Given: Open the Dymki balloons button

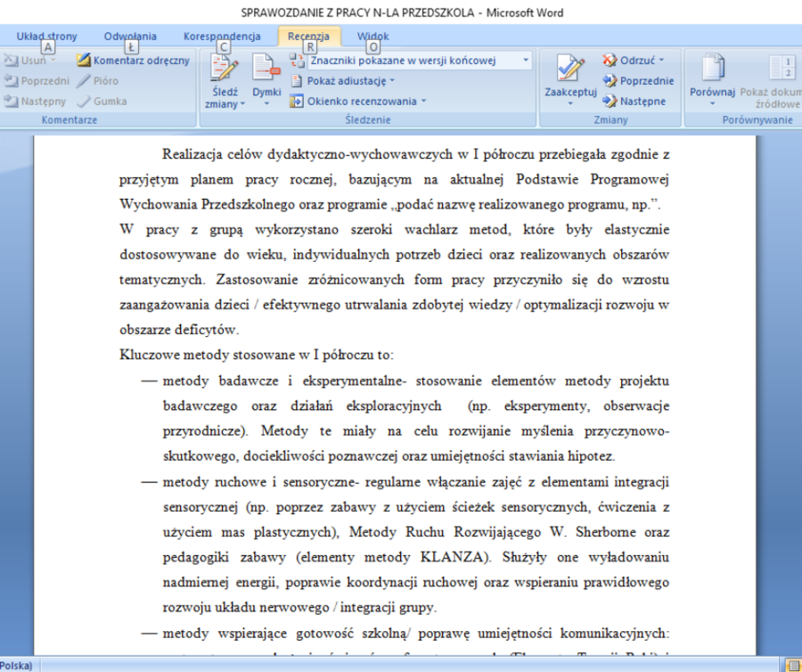Looking at the screenshot, I should point(266,70).
